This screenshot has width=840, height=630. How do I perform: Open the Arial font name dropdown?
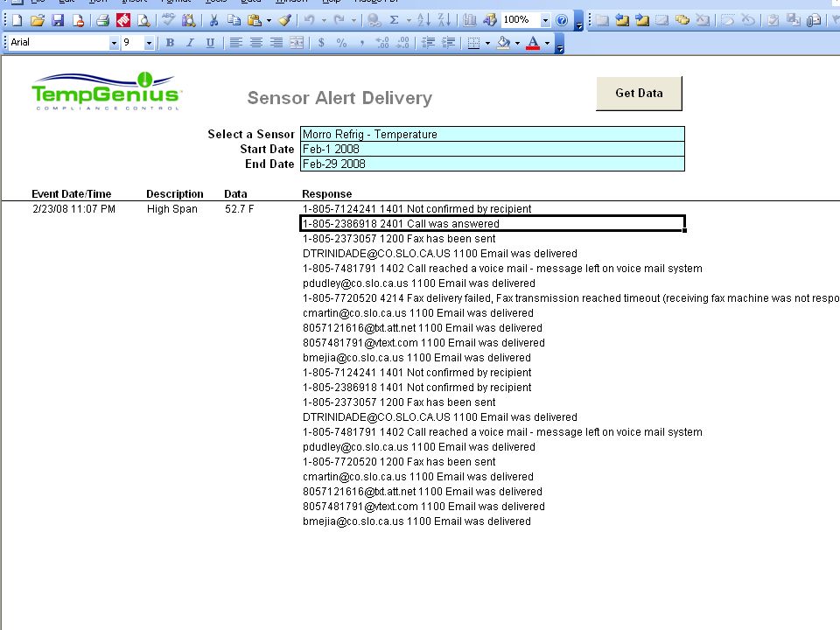click(114, 43)
